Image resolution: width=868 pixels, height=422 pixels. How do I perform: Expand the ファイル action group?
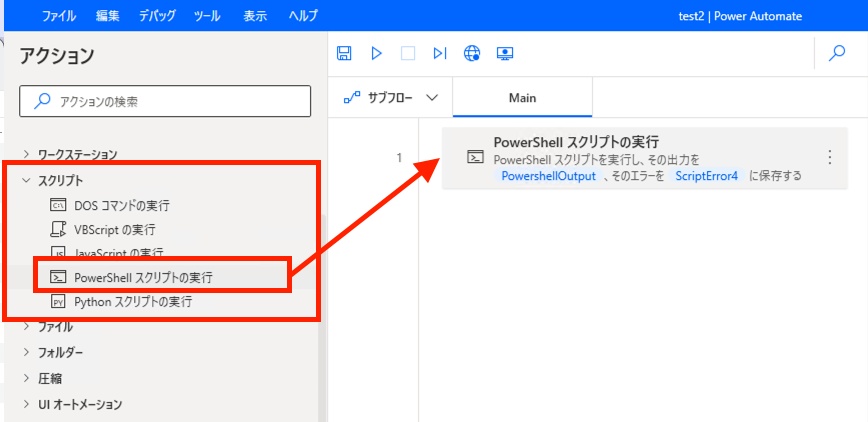(x=26, y=326)
